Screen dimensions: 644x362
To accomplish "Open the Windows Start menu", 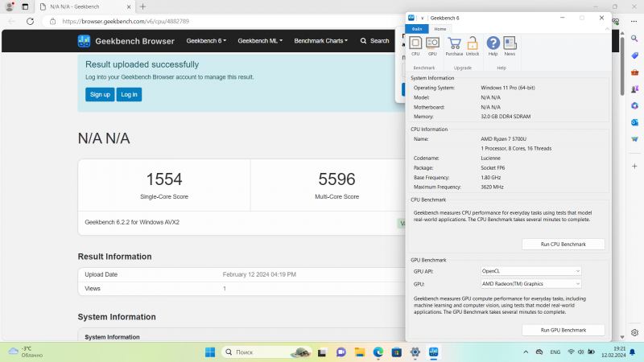I will 210,352.
